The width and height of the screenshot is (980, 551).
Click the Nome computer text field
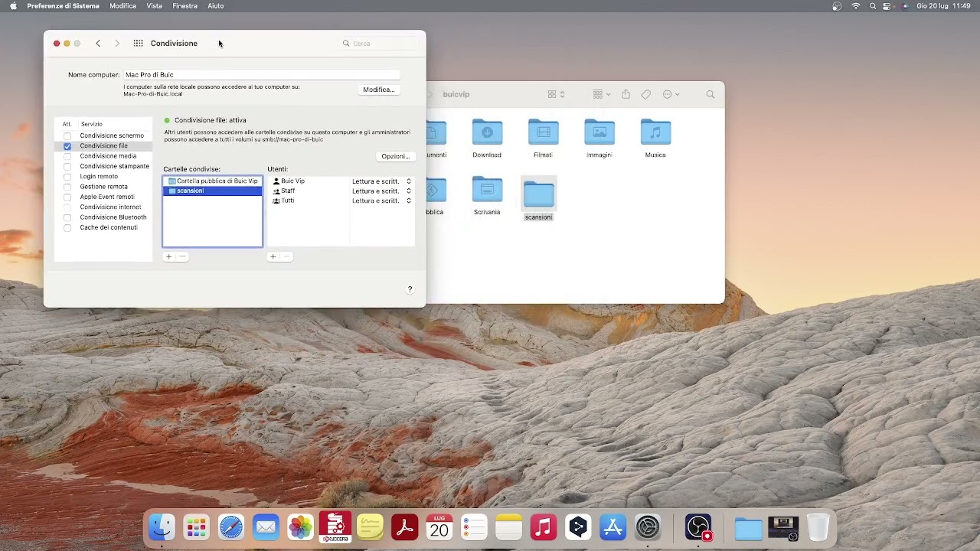pos(262,75)
